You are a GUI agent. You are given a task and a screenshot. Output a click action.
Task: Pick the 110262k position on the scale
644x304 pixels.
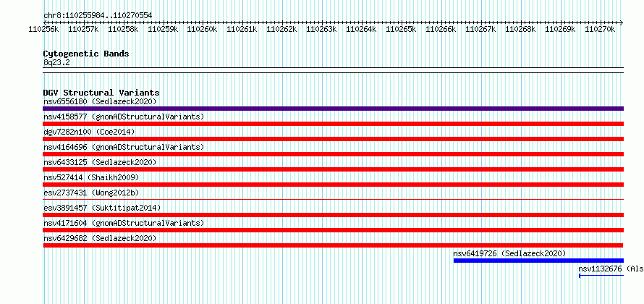(x=282, y=29)
